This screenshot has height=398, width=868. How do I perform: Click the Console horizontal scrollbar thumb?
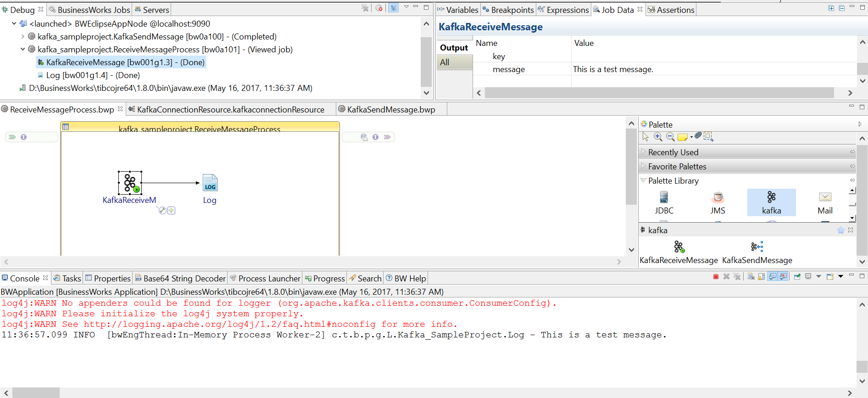point(36,392)
